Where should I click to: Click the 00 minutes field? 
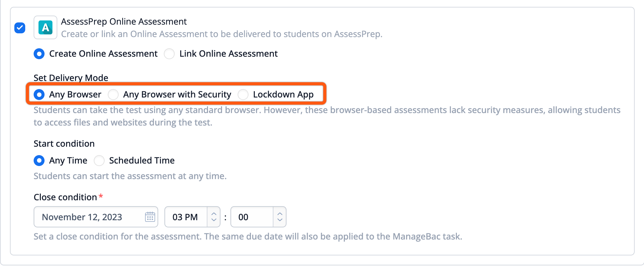(252, 217)
